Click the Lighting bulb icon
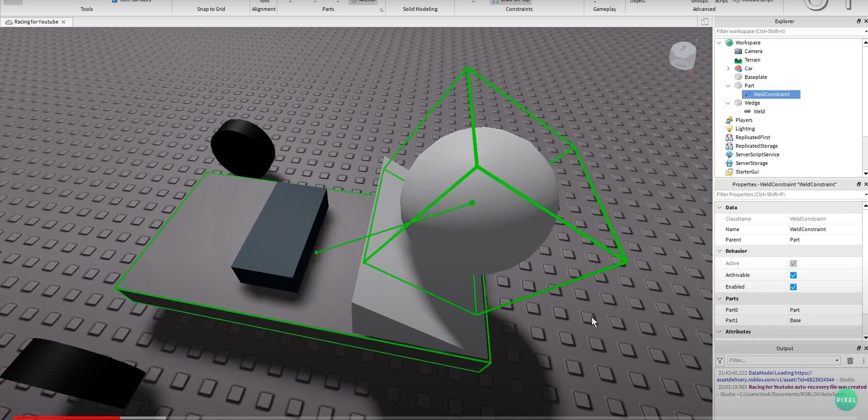868x420 pixels. coord(729,129)
